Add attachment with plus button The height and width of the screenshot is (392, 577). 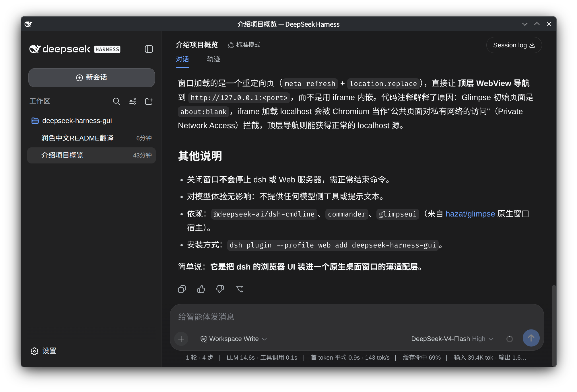click(181, 339)
